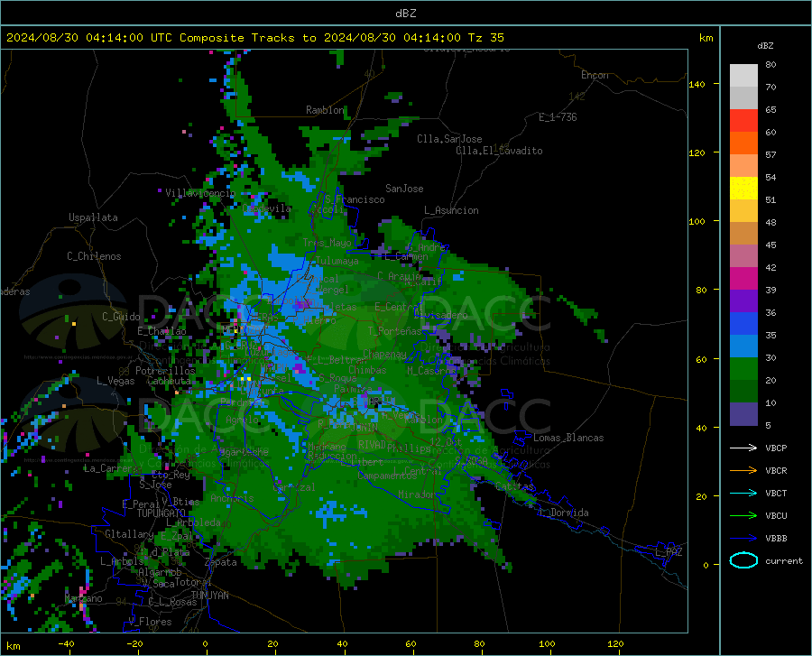This screenshot has width=812, height=656.
Task: Pick the slate purple swatch between 10 and 5
Action: 743,414
